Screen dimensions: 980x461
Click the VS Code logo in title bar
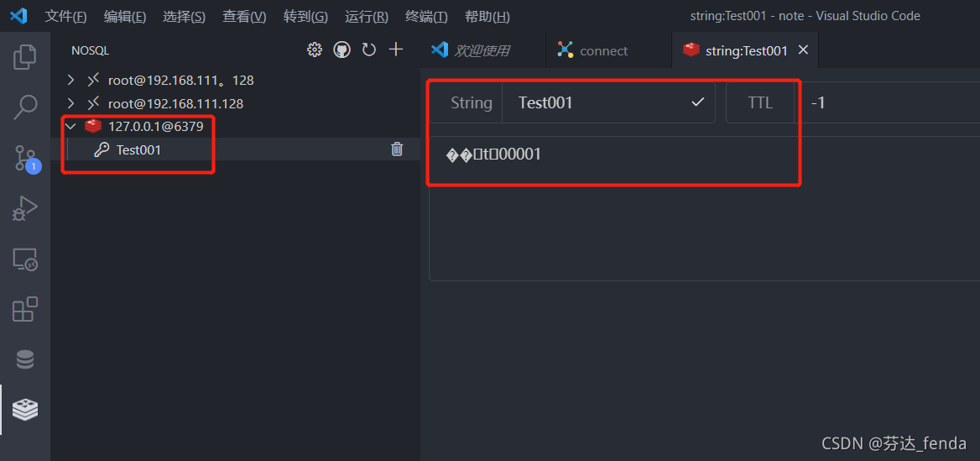point(18,16)
